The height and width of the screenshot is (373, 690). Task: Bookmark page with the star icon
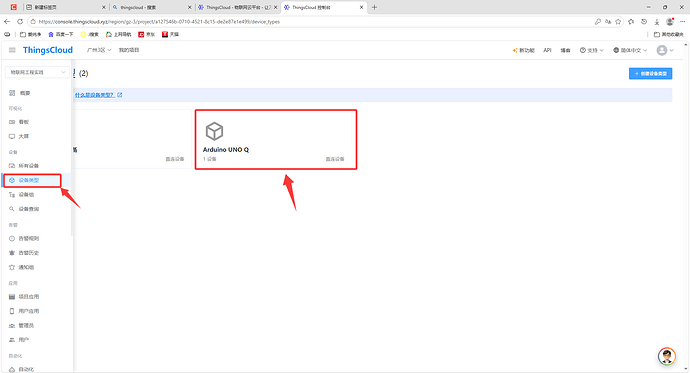click(x=618, y=22)
